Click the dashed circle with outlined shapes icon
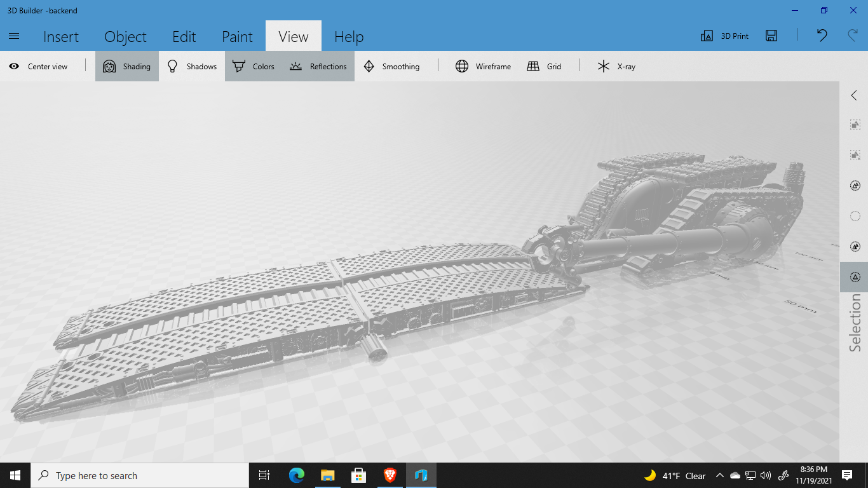Image resolution: width=868 pixels, height=488 pixels. pyautogui.click(x=855, y=186)
